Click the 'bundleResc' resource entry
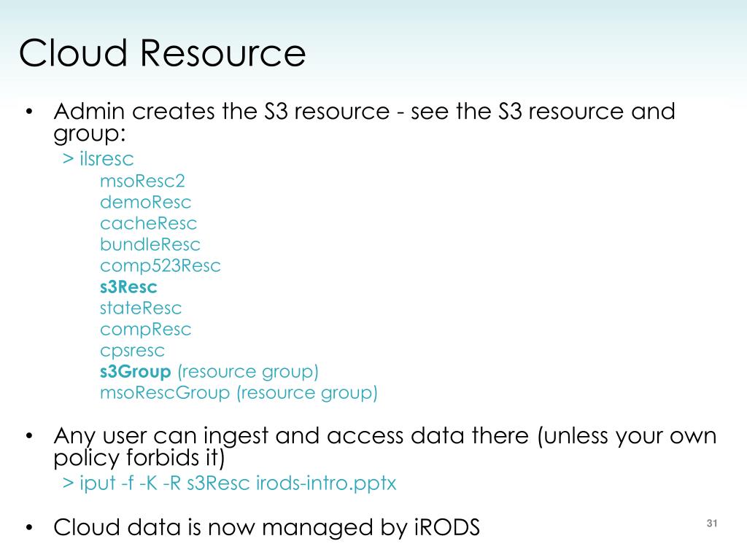 click(150, 244)
